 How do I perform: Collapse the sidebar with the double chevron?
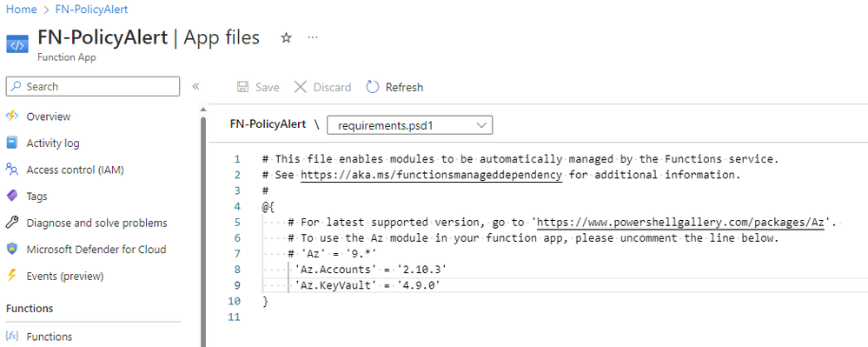pos(195,86)
